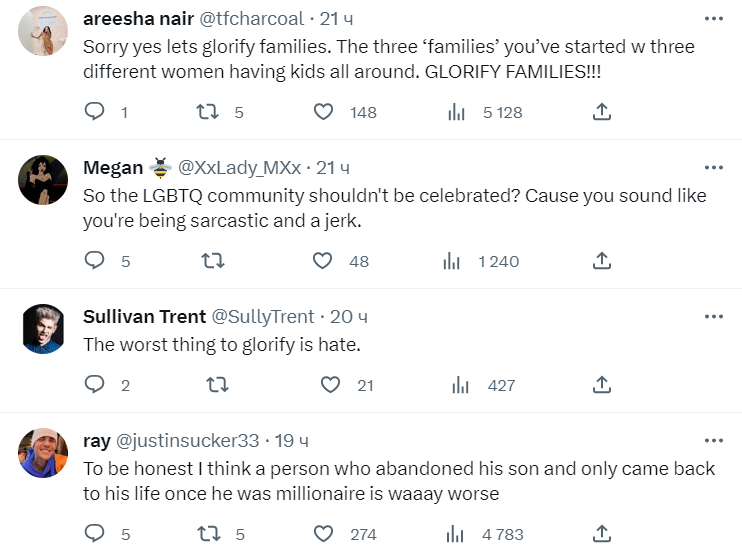Open Sullivan Trent's profile picture
Screen dimensions: 742x554
tap(43, 328)
